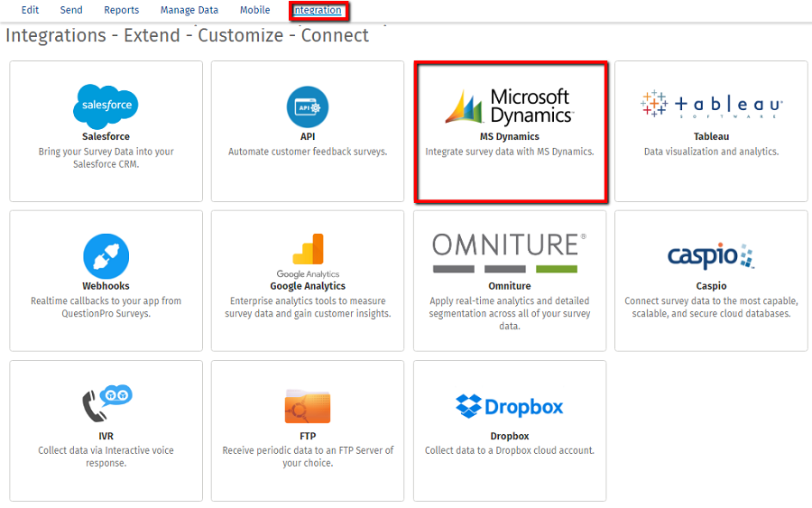Click 'Data visualization and analytics.' text
Screen dimensions: 812x508
click(x=712, y=152)
